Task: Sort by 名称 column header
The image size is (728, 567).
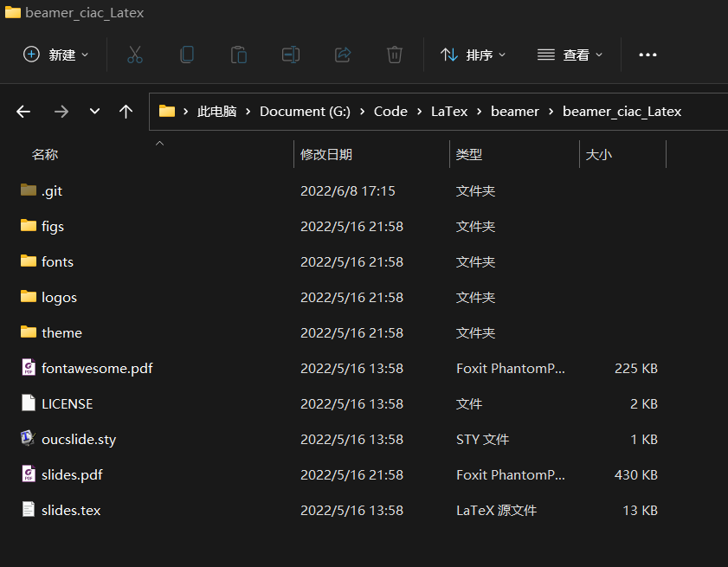Action: pyautogui.click(x=45, y=155)
